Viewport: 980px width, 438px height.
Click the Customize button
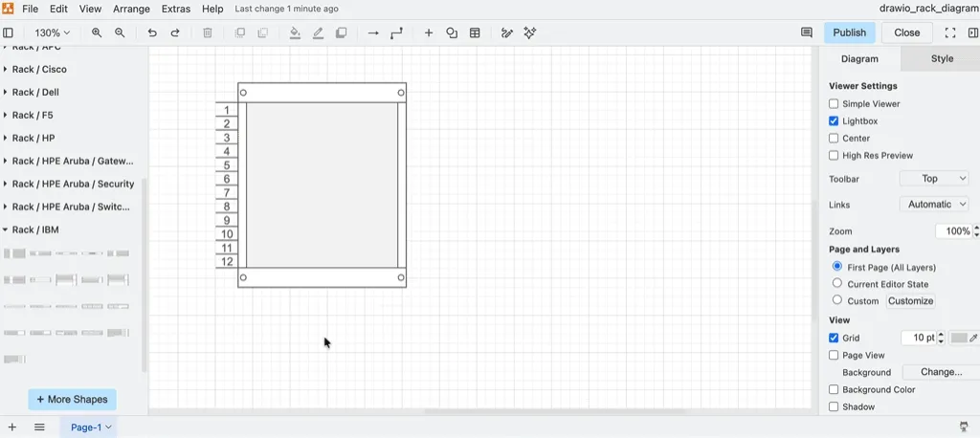pyautogui.click(x=911, y=300)
